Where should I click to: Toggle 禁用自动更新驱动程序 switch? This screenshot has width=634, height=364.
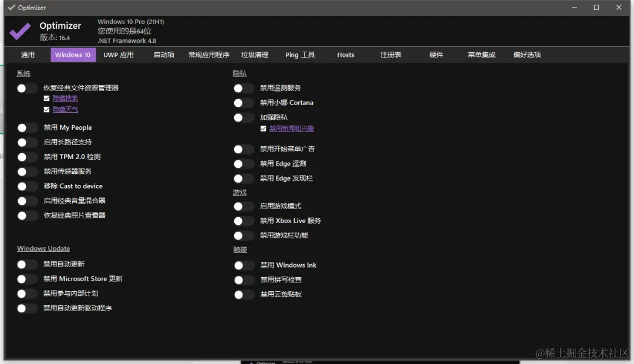click(26, 309)
